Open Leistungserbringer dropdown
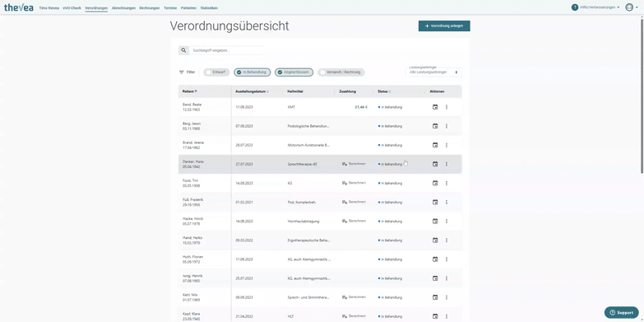The image size is (644, 322). tap(433, 72)
